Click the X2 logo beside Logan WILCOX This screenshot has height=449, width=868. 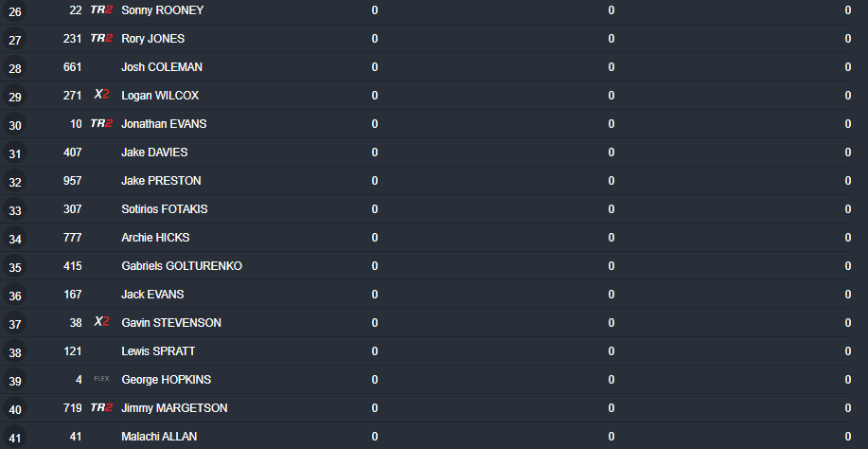(x=101, y=96)
